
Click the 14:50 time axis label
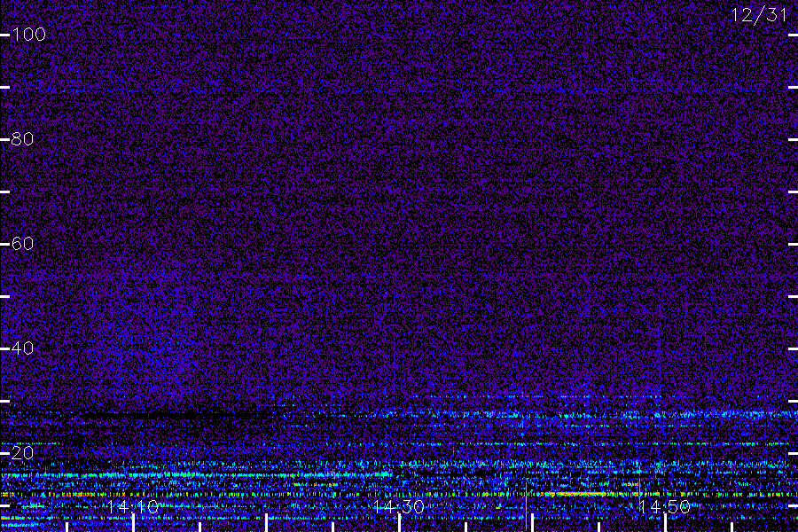click(x=665, y=506)
